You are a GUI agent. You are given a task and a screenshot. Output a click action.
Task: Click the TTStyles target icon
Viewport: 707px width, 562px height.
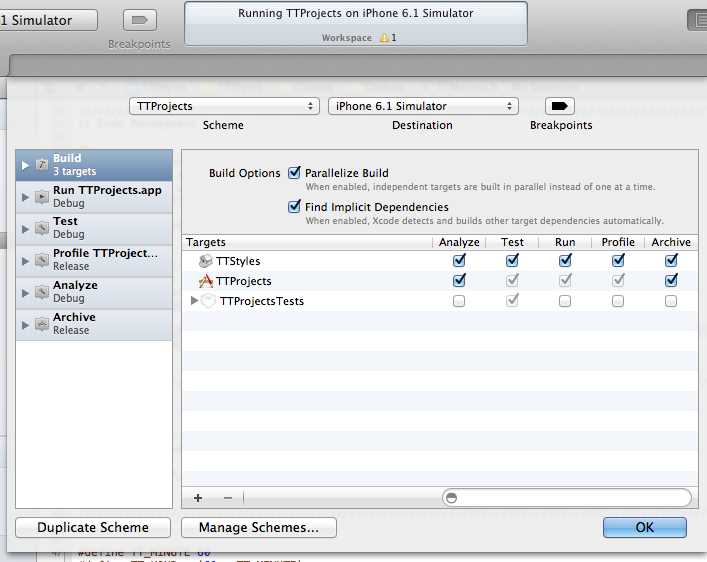tap(206, 261)
